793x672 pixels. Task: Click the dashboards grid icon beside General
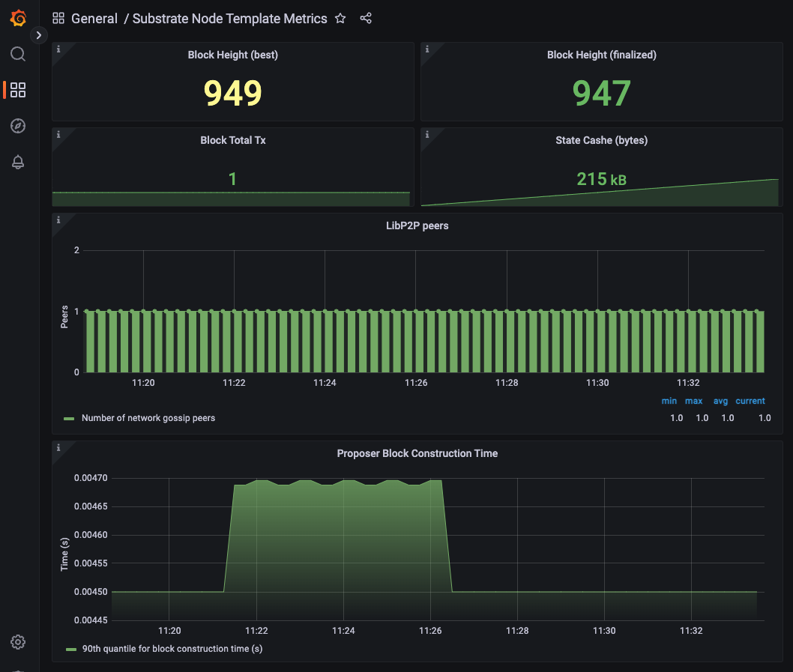(x=58, y=19)
